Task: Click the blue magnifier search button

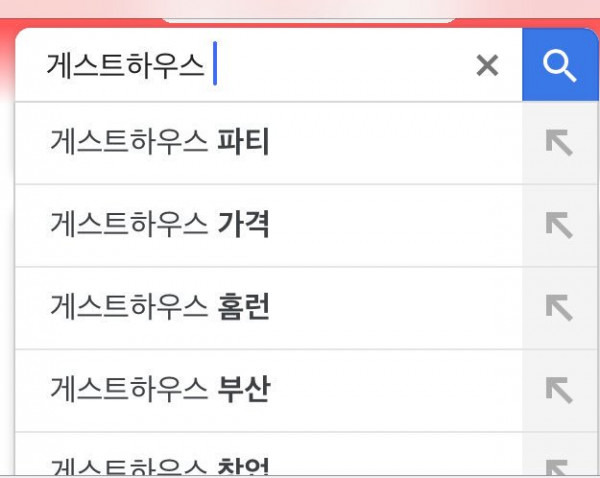Action: (x=560, y=65)
